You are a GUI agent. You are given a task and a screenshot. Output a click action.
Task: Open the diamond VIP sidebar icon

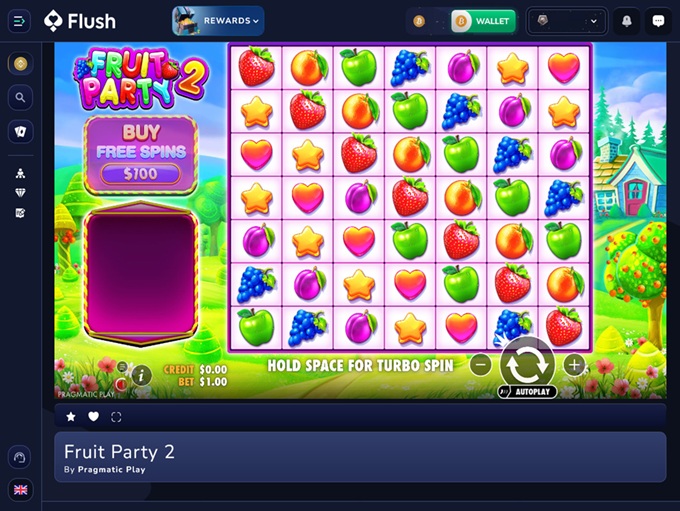pyautogui.click(x=20, y=193)
